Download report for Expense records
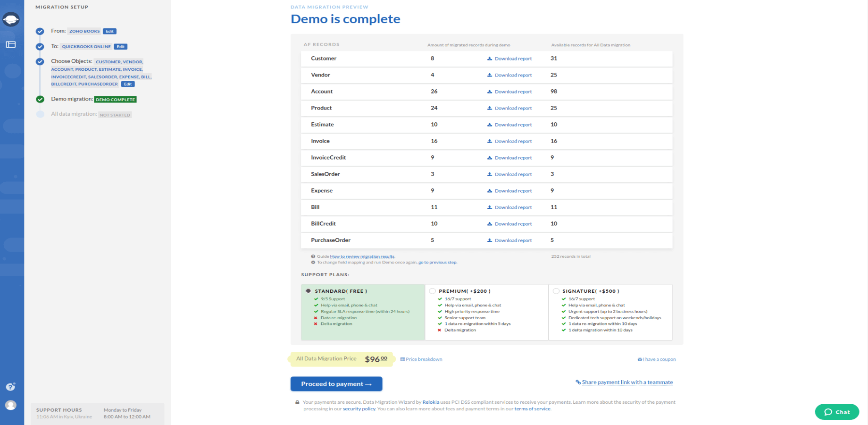This screenshot has height=425, width=868. pos(513,191)
